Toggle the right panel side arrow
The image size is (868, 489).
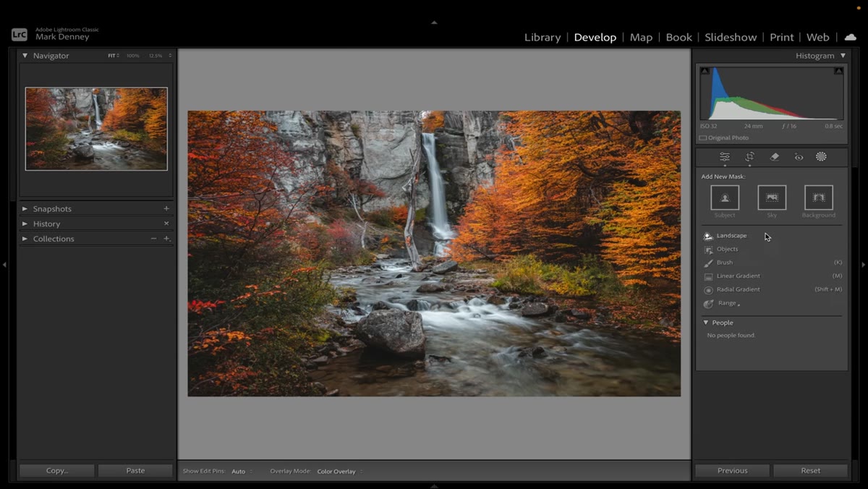[863, 265]
